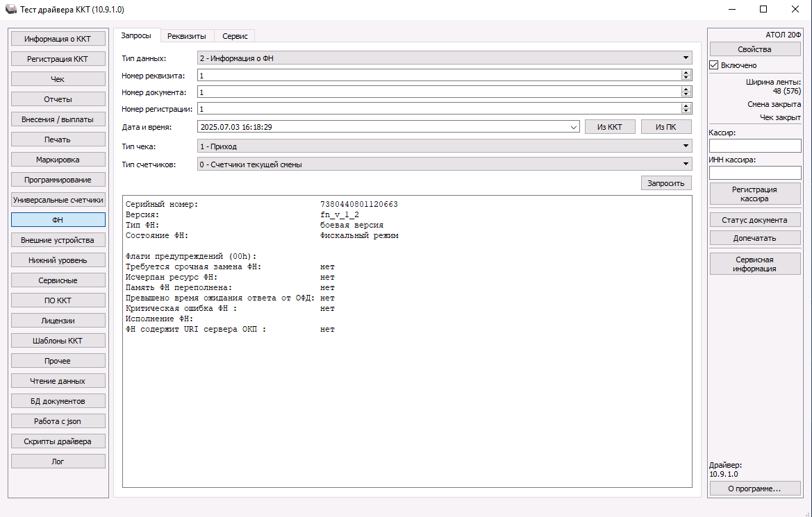Open Внесения / выплаты section
The width and height of the screenshot is (812, 517).
click(x=58, y=119)
